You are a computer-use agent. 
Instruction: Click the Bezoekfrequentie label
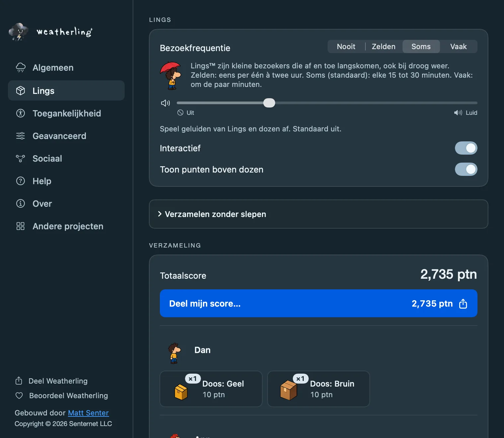195,48
